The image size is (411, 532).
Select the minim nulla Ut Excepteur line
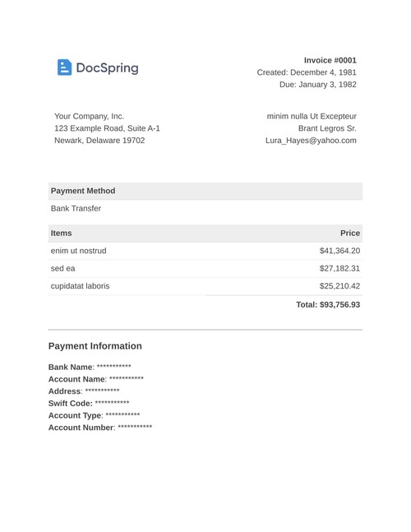(312, 117)
